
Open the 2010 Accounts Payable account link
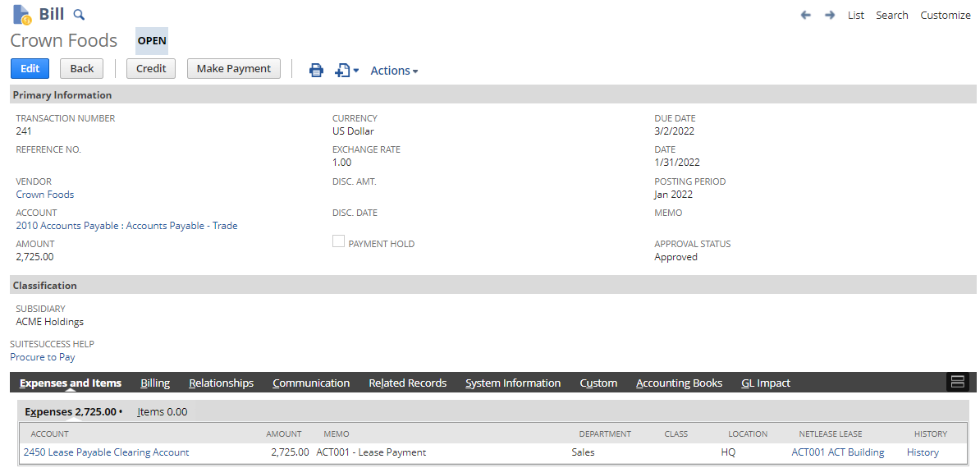127,226
